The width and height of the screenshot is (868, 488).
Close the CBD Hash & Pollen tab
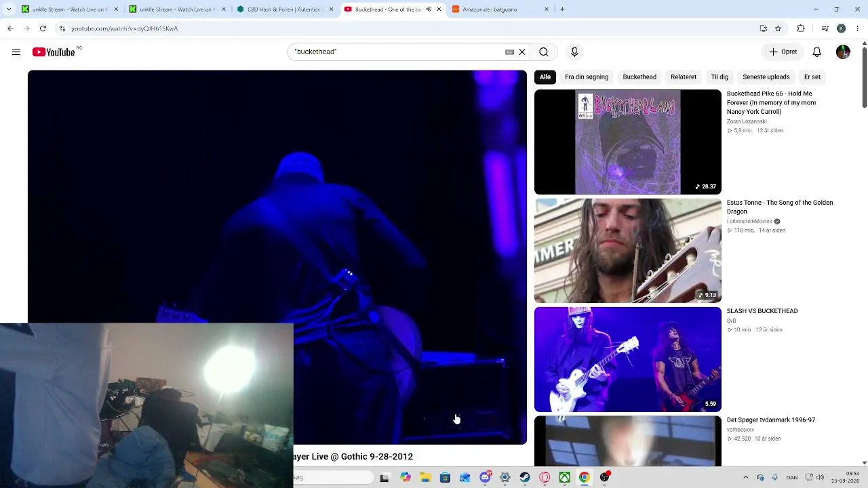tap(332, 9)
